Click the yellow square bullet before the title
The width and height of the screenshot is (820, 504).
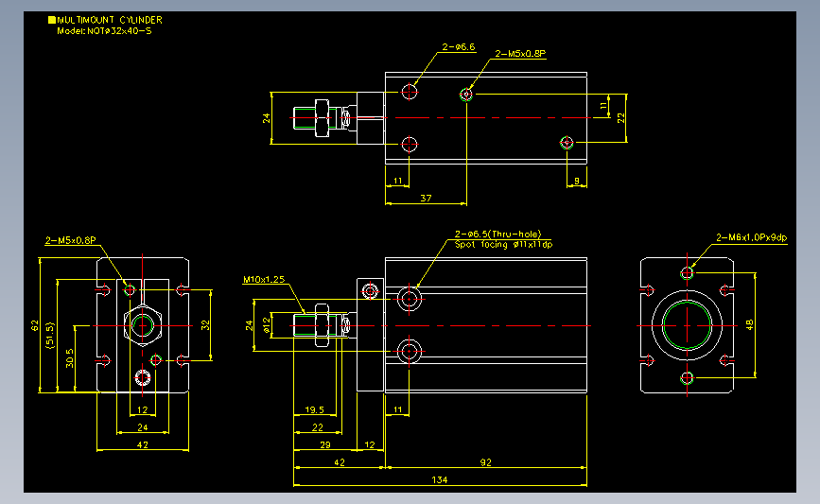click(x=52, y=20)
